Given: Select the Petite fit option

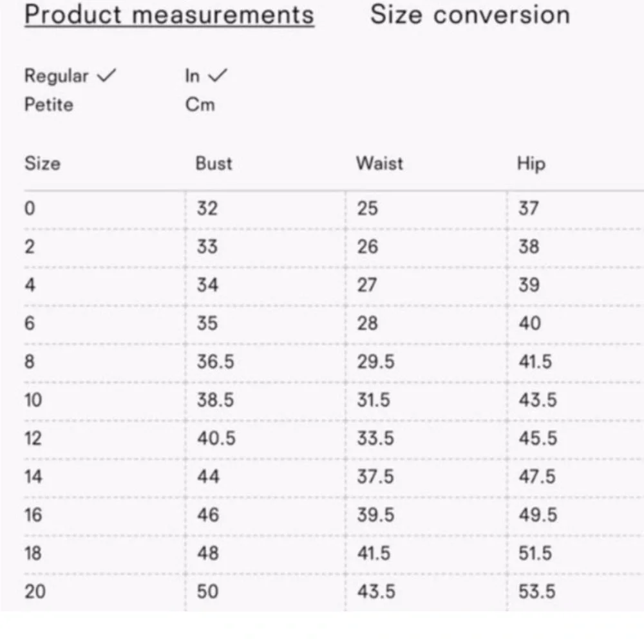Looking at the screenshot, I should (49, 104).
